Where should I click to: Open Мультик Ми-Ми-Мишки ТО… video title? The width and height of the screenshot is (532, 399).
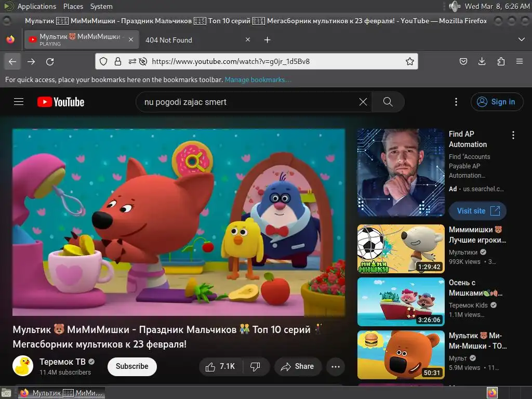pos(478,341)
